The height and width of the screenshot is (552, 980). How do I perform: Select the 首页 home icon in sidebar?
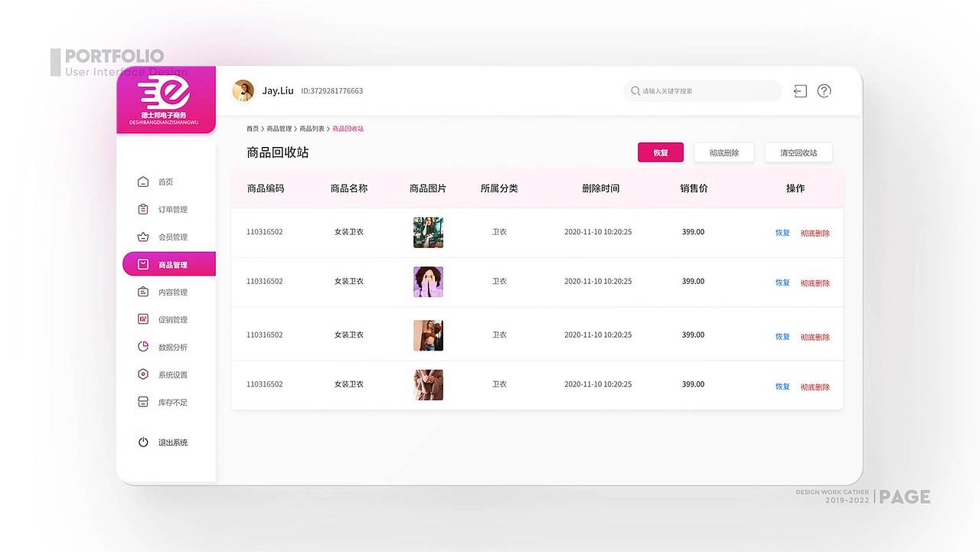coord(142,181)
